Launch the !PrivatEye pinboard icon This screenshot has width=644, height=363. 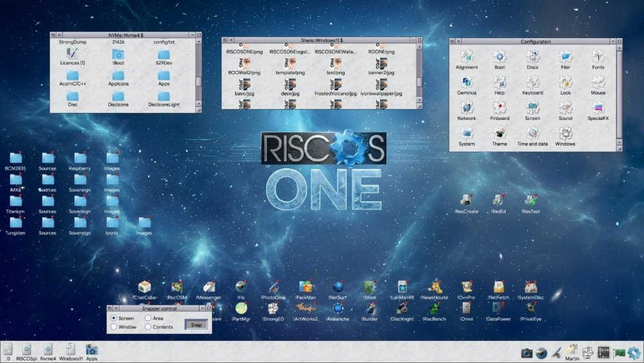pos(531,311)
